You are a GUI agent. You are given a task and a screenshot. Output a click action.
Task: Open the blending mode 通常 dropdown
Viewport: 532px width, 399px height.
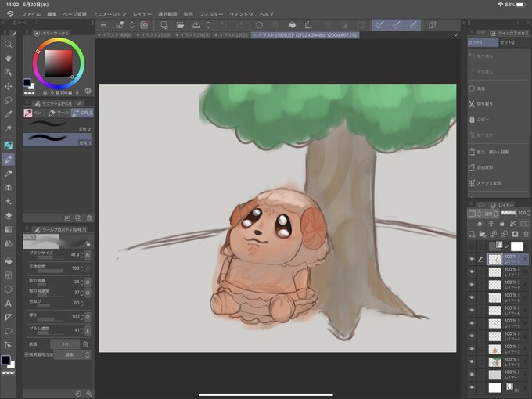(491, 214)
